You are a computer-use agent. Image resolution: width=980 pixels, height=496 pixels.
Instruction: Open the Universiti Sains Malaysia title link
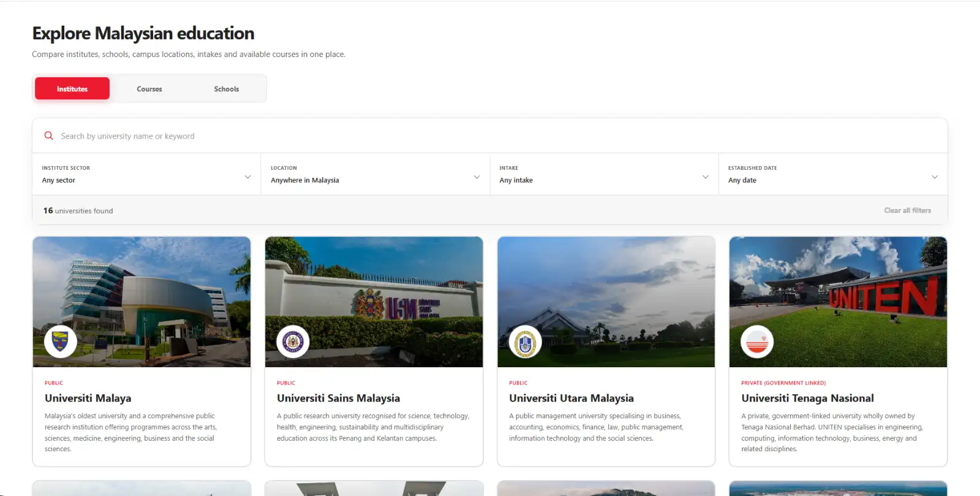coord(338,398)
